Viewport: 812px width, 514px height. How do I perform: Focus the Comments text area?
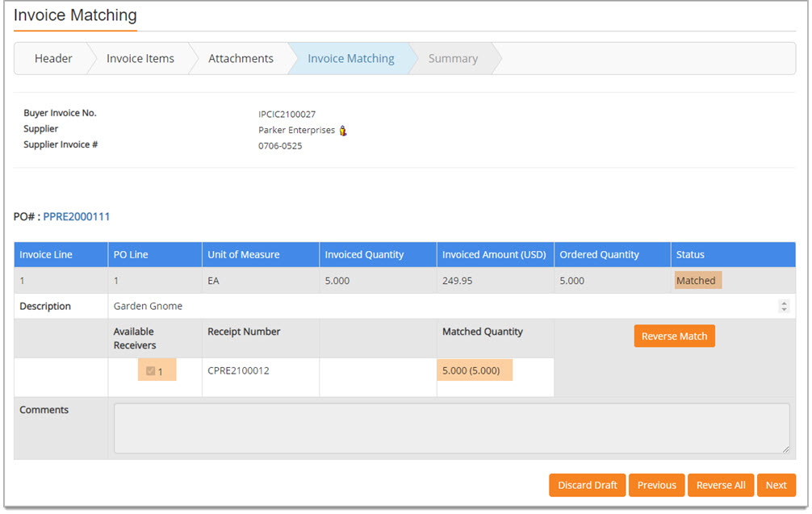tap(451, 428)
